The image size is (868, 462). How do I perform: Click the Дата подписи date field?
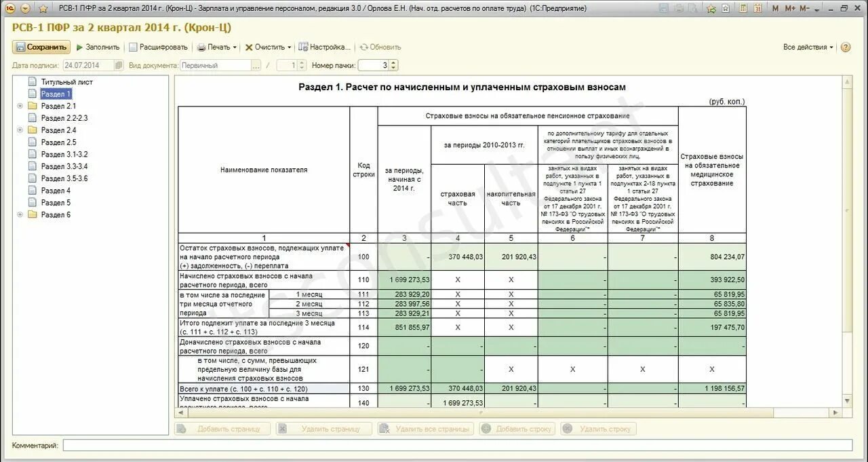point(88,65)
